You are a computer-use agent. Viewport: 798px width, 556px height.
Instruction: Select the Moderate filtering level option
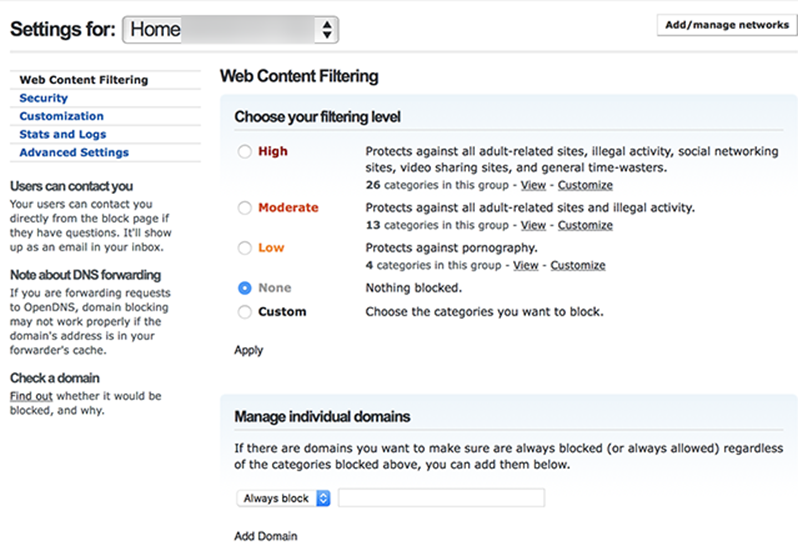245,208
